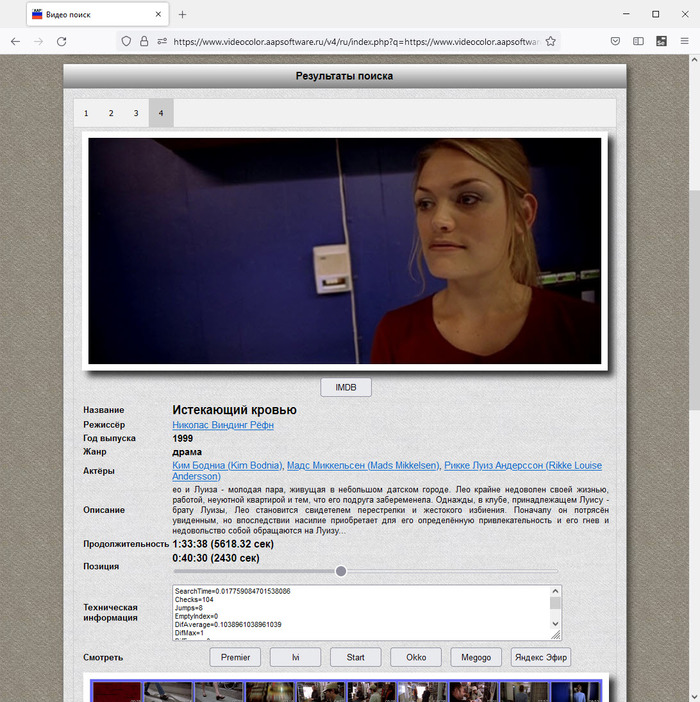Viewport: 700px width, 702px height.
Task: Click the first red filmstrip thumbnail
Action: click(118, 692)
